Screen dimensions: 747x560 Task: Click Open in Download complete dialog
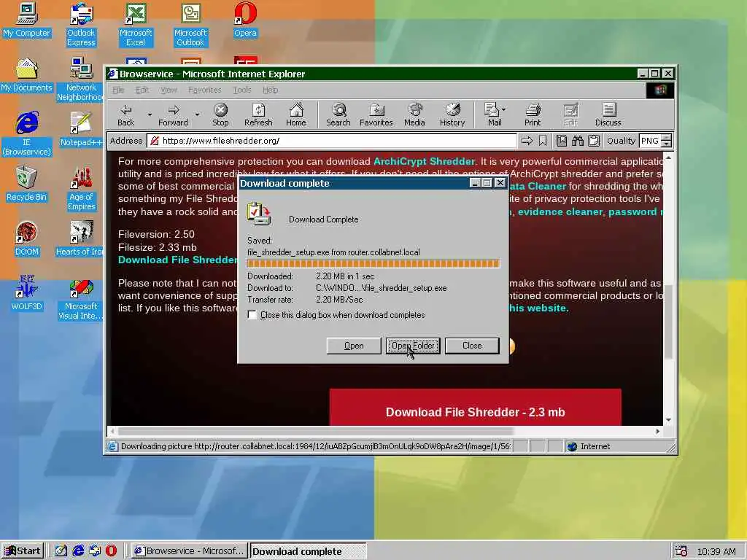pos(354,346)
